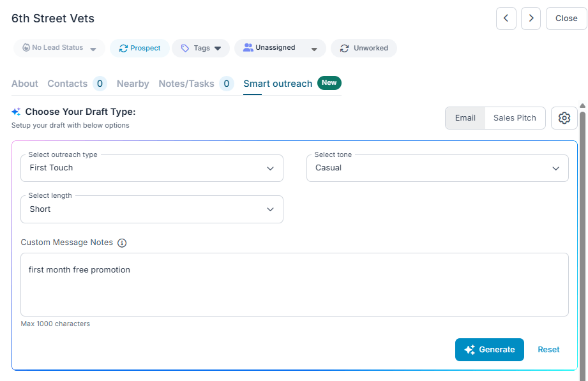Click the tag icon in Tags pill
Image resolution: width=588 pixels, height=381 pixels.
[x=185, y=49]
